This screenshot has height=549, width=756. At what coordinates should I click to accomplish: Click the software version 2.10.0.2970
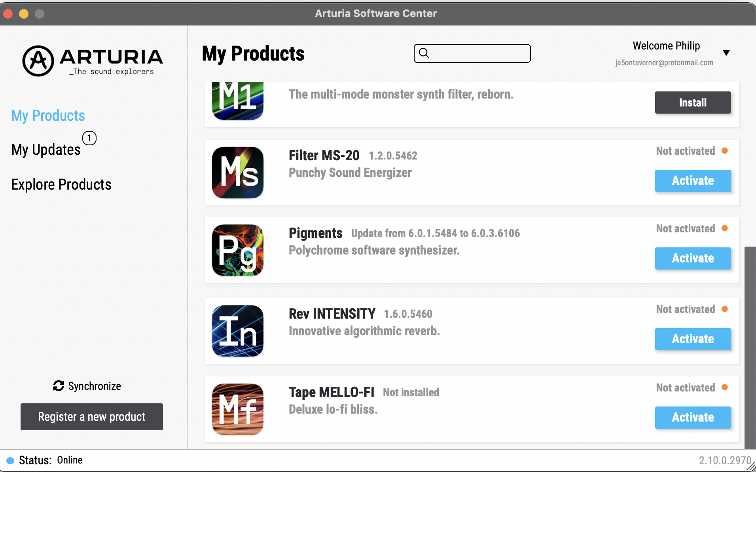tap(725, 461)
